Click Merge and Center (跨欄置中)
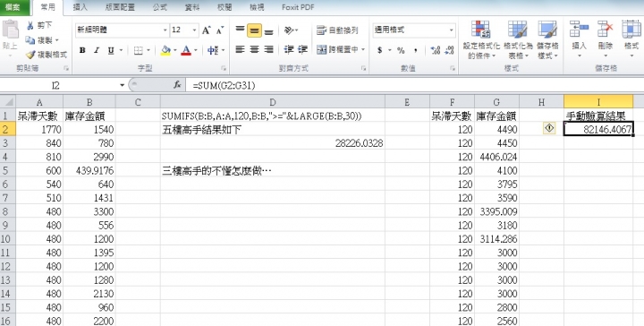Image resolution: width=644 pixels, height=326 pixels. coord(337,50)
